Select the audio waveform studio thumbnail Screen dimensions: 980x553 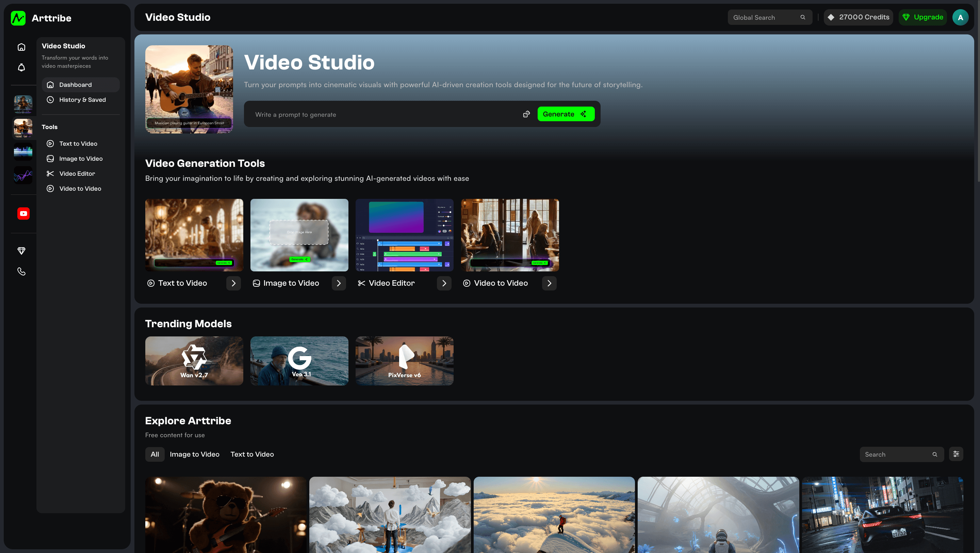[23, 152]
